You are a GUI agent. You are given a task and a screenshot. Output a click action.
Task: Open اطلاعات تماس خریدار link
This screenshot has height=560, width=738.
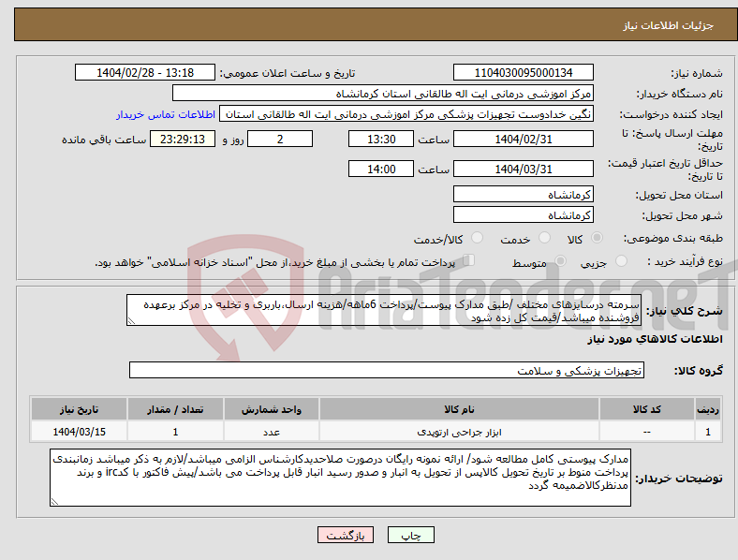pos(166,114)
